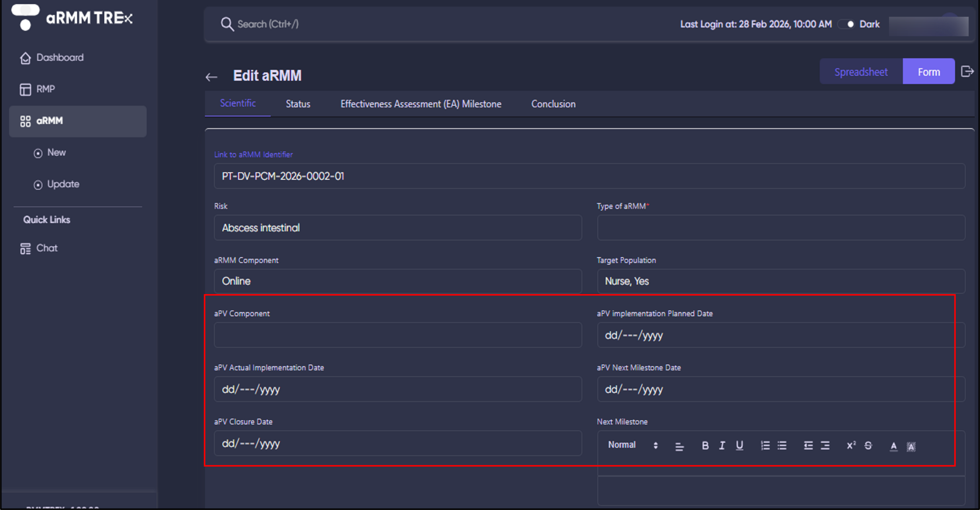Open the Conclusion tab
Viewport: 980px width, 510px height.
coord(553,104)
